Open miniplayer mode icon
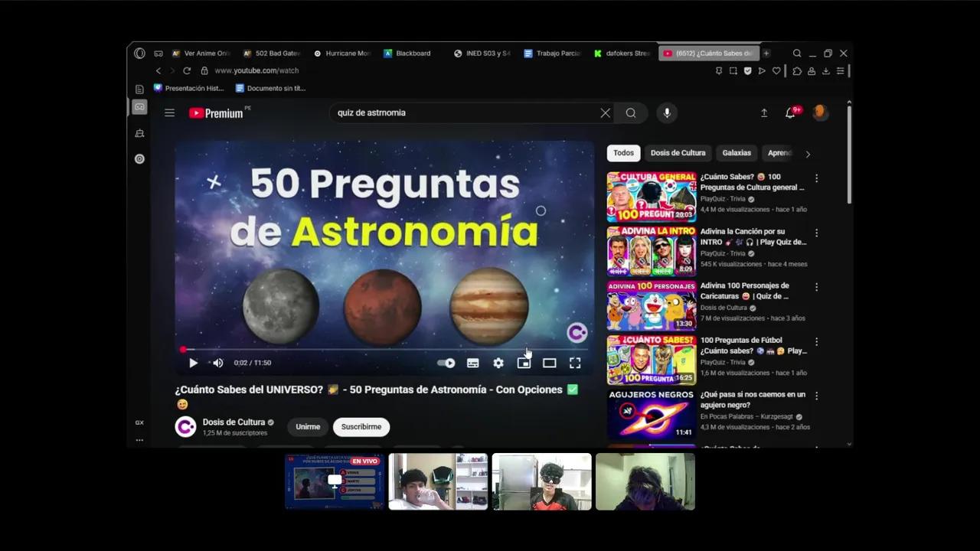 pyautogui.click(x=524, y=364)
